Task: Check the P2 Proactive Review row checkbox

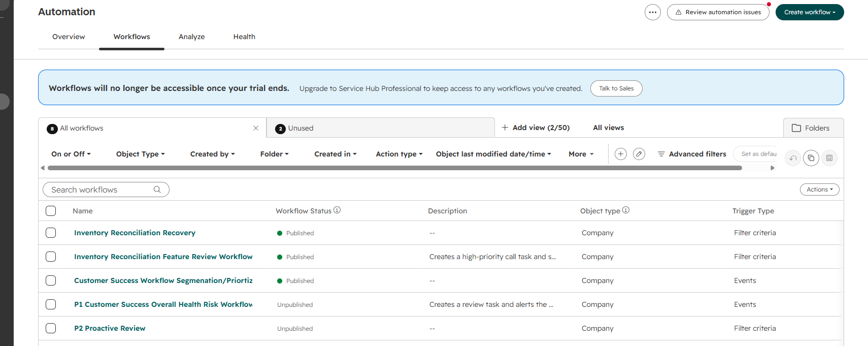Action: (x=51, y=328)
